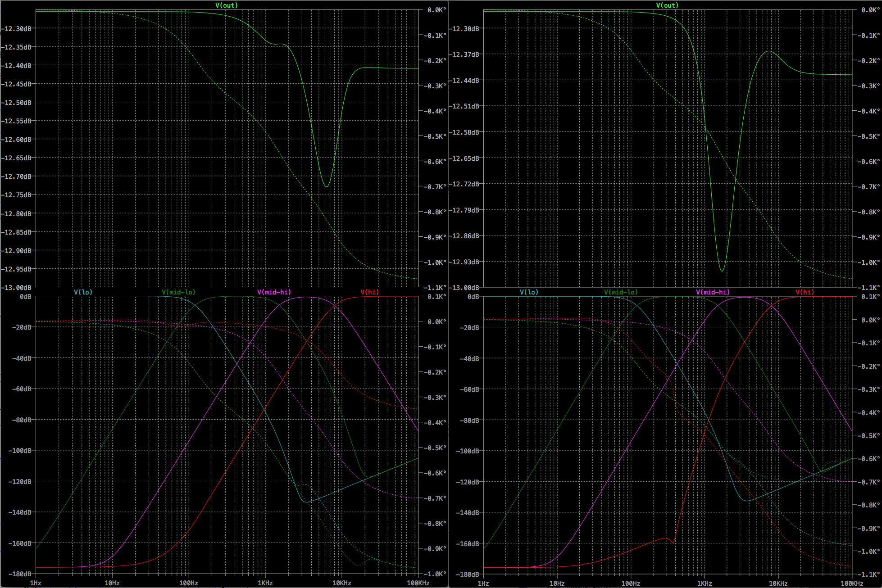Click the -12.93dB axis label

coord(464,262)
